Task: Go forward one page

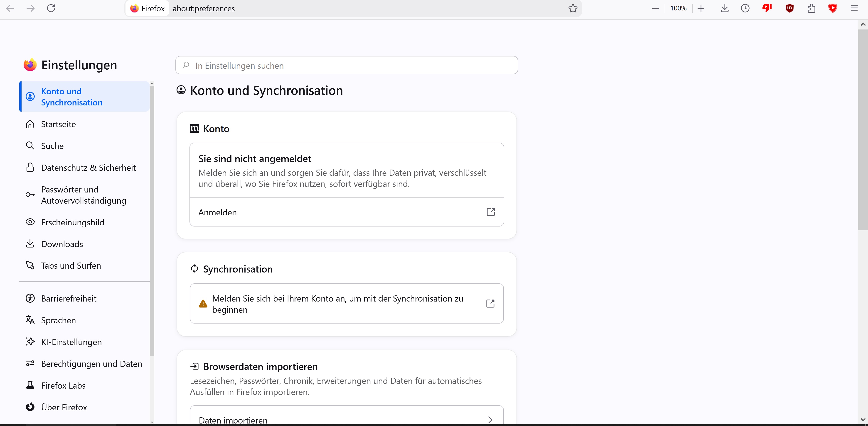Action: [31, 8]
